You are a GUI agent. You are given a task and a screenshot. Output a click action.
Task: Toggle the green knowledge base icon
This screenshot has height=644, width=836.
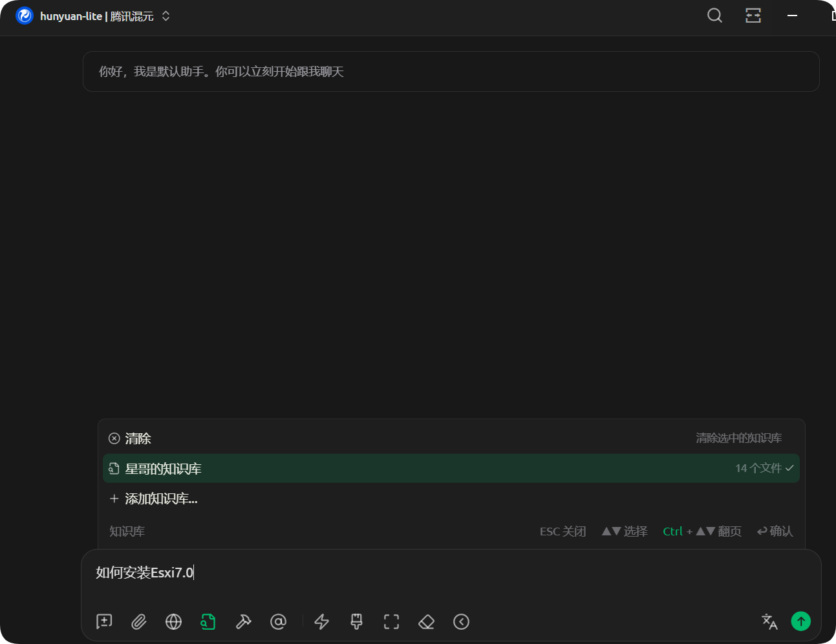point(208,621)
